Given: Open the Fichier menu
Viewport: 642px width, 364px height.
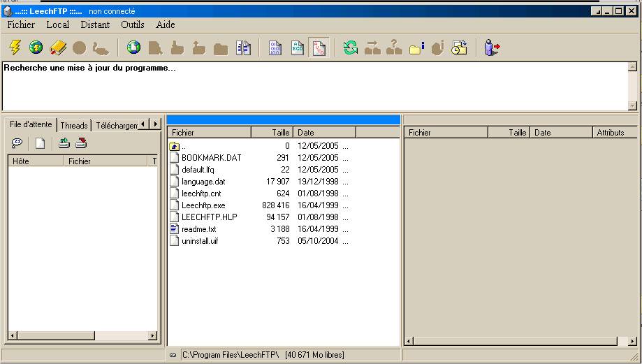Looking at the screenshot, I should coord(21,24).
